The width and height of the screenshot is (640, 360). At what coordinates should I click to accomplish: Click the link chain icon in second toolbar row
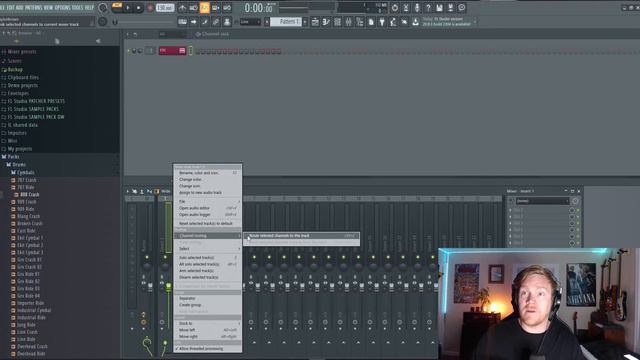pos(216,22)
